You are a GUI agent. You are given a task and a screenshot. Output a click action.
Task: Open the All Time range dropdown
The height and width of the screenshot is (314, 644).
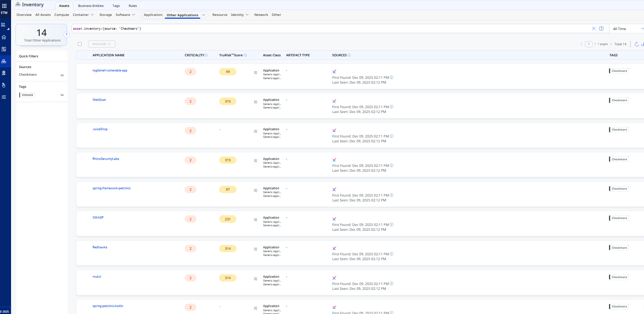point(627,29)
